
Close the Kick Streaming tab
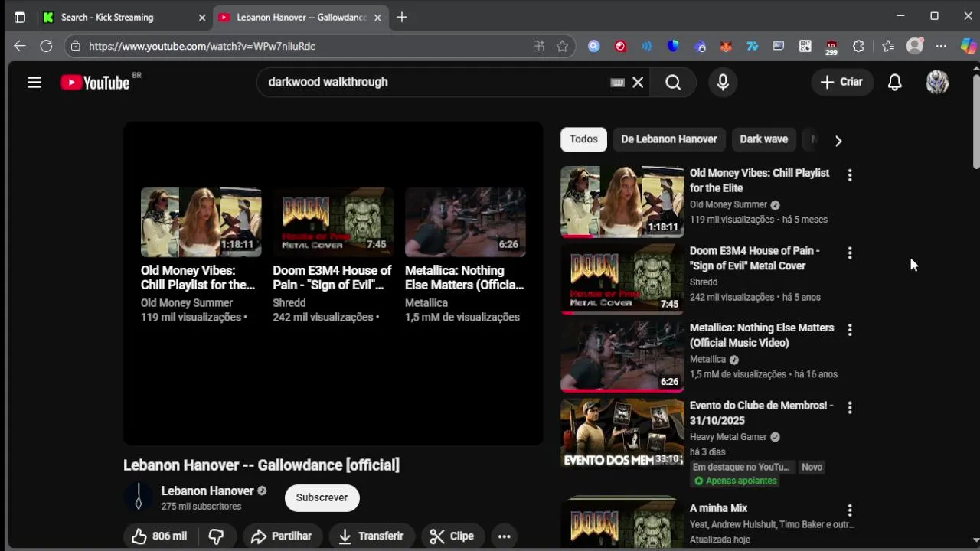pos(202,17)
